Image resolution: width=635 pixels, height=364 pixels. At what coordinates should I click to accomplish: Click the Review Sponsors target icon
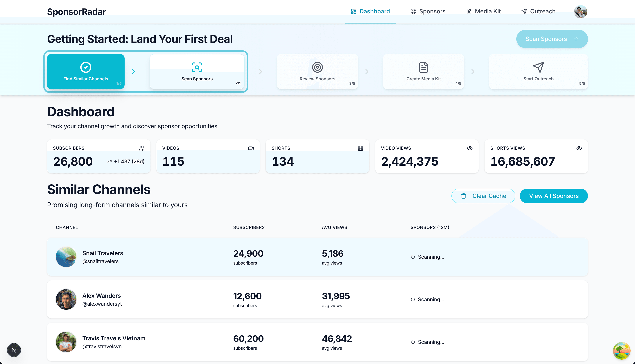317,67
